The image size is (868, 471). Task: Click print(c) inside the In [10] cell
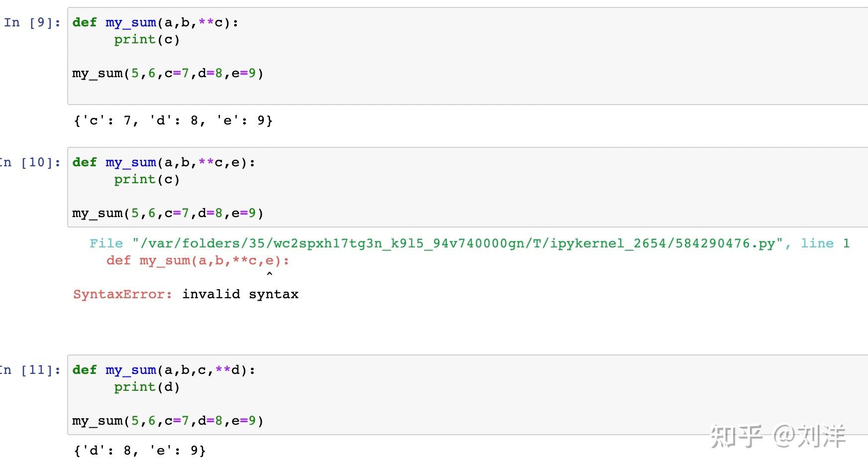(147, 179)
